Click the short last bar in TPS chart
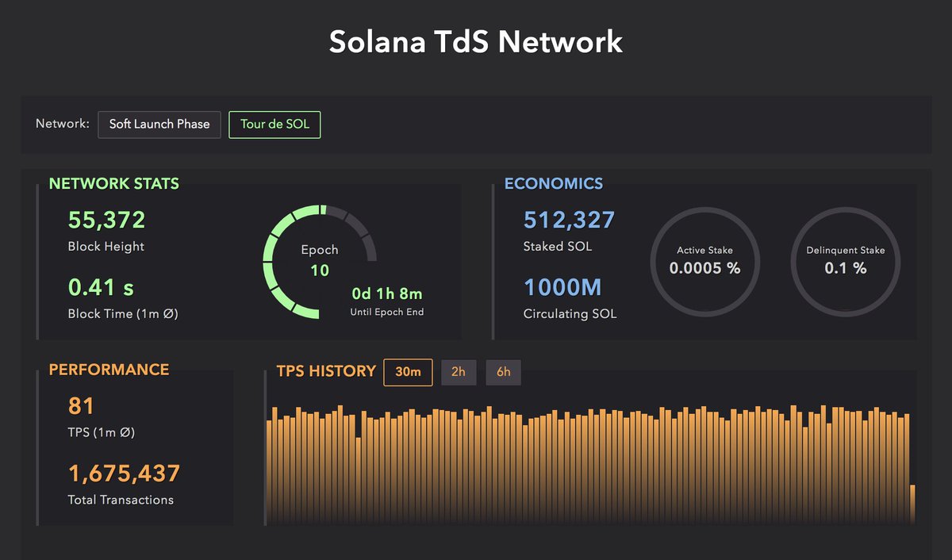The height and width of the screenshot is (560, 952). [912, 504]
